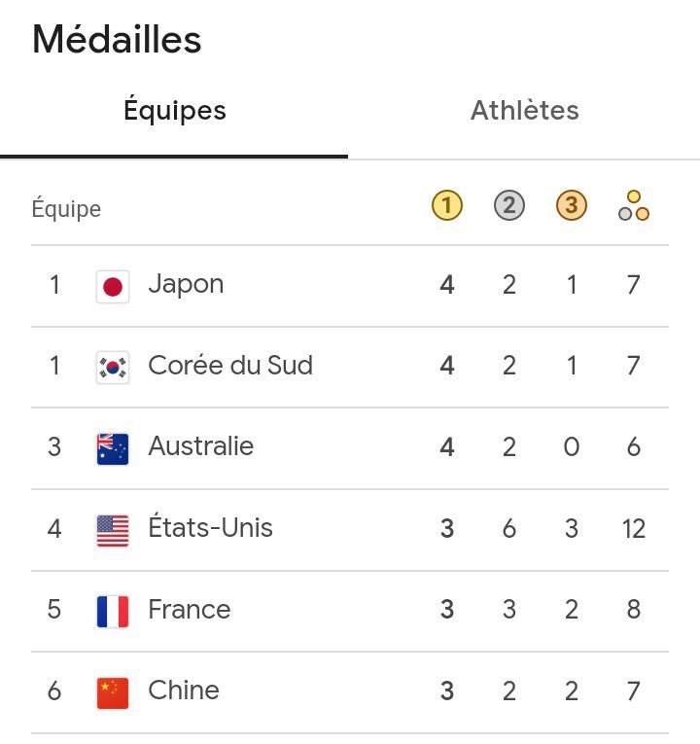Click the total medals column icon
The image size is (700, 744).
tap(633, 206)
